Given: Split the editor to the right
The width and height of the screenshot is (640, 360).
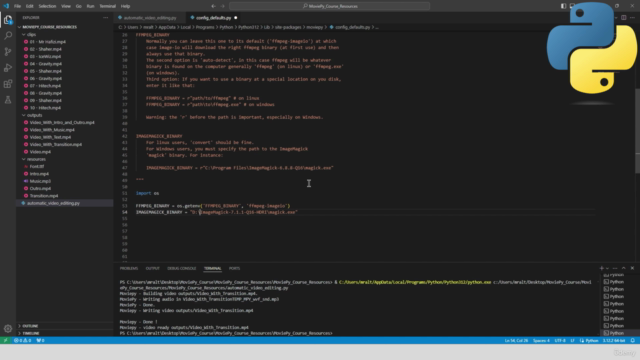Looking at the screenshot, I should click(x=624, y=18).
